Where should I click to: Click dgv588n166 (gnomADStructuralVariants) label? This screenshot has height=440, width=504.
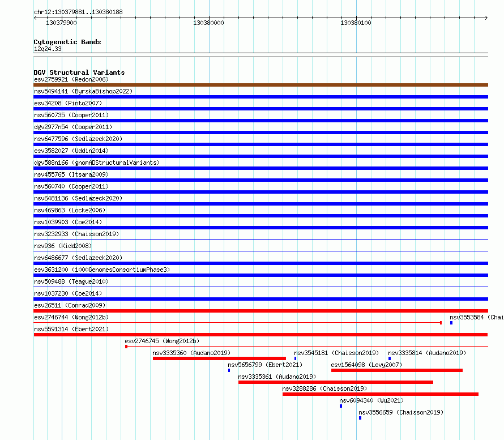click(x=97, y=163)
